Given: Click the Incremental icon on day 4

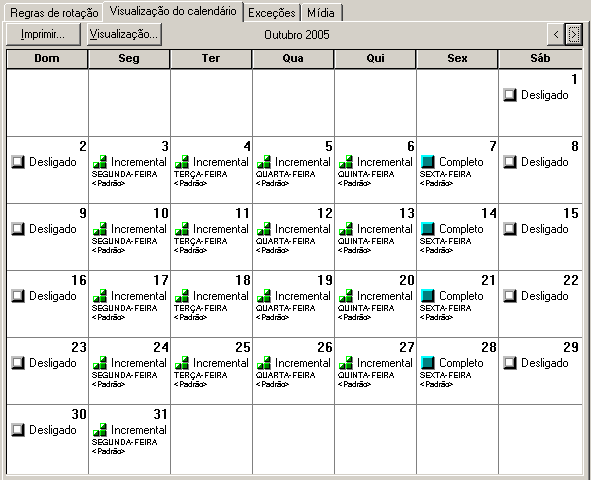Looking at the screenshot, I should pos(182,162).
